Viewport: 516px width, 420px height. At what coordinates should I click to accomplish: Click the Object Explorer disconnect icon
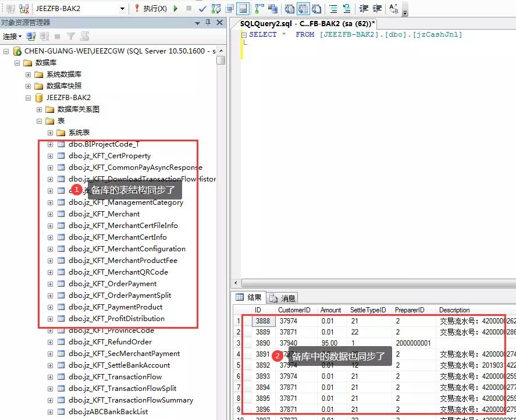44,36
